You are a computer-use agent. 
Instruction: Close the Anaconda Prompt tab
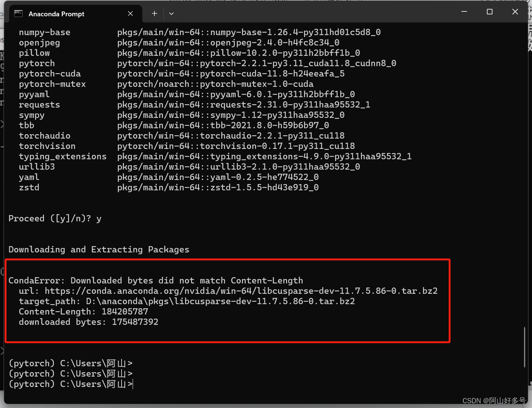click(x=130, y=14)
